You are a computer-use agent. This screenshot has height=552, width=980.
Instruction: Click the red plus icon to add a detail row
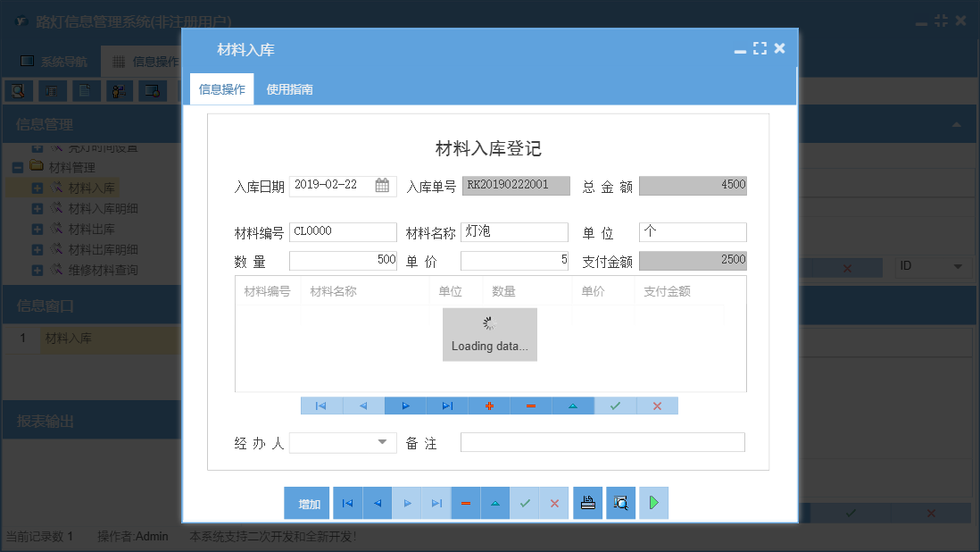(x=489, y=406)
